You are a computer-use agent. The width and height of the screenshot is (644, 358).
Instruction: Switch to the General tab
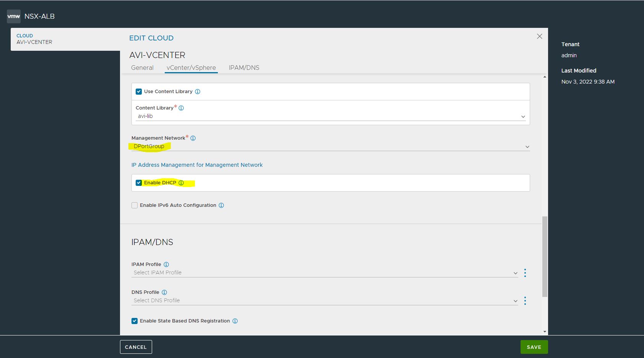point(142,68)
